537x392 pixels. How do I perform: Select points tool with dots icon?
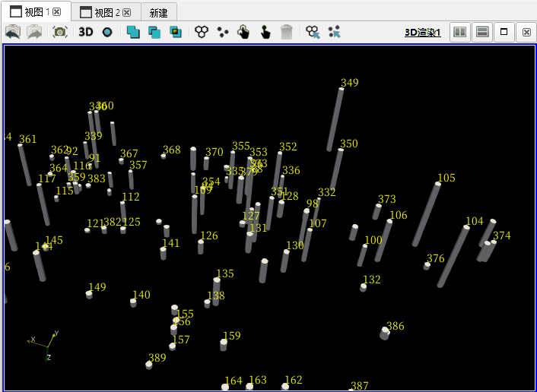(x=223, y=32)
